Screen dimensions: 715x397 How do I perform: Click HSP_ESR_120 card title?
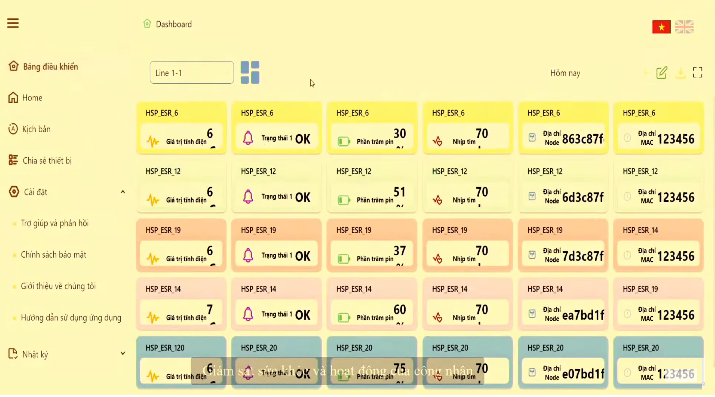[165, 348]
